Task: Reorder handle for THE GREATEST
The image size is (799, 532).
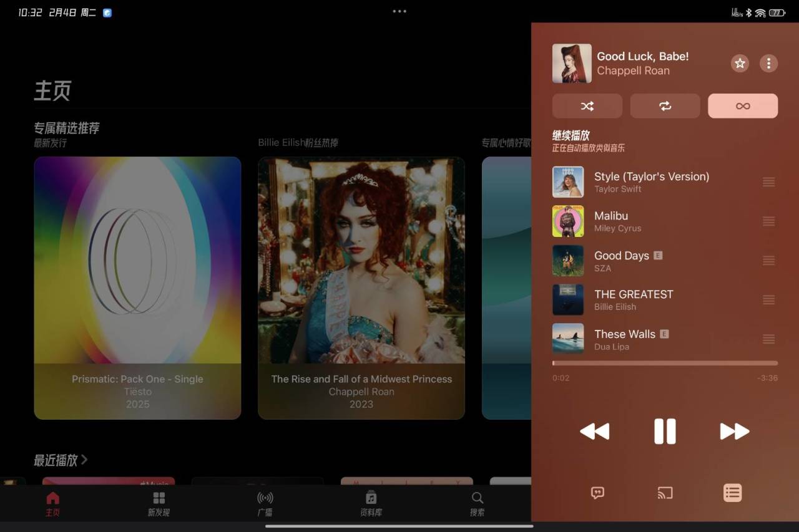Action: coord(769,300)
